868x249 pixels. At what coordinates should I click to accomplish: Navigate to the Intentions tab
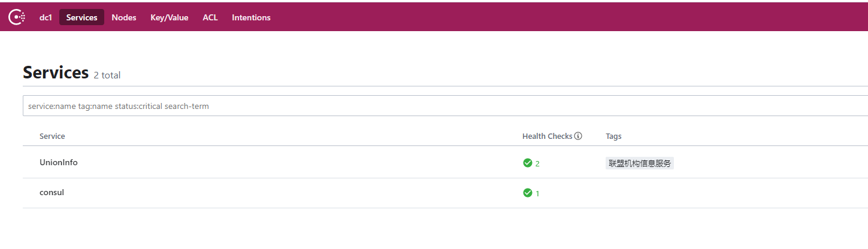251,17
